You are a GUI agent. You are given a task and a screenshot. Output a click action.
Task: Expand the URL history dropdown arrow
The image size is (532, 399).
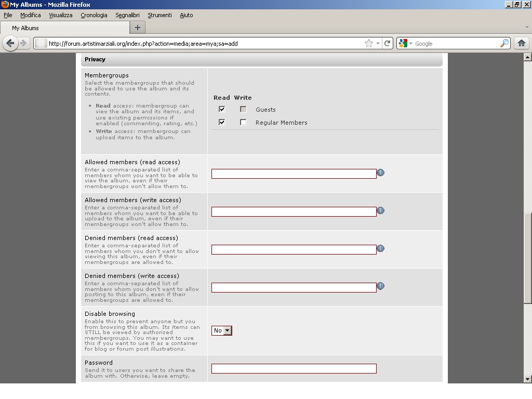(378, 44)
